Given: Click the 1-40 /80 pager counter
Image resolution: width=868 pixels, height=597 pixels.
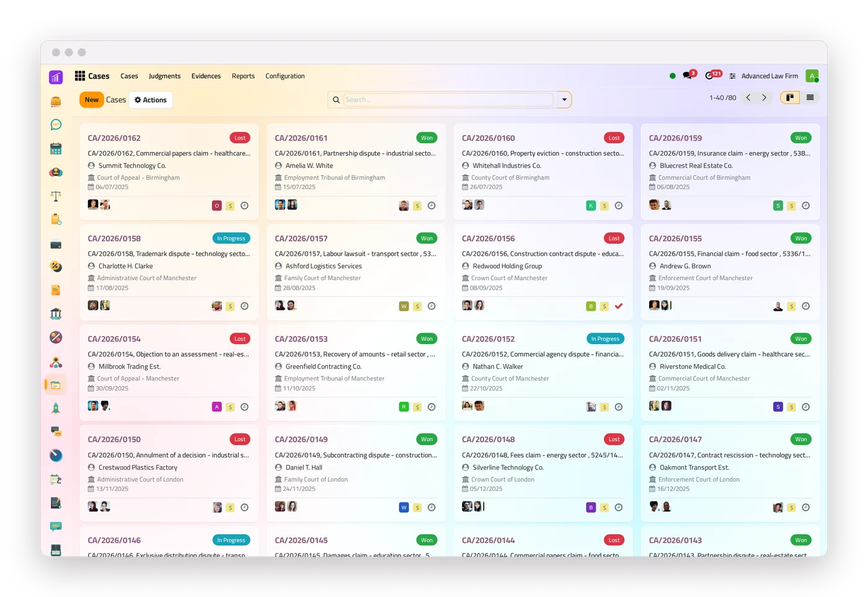Looking at the screenshot, I should pos(723,98).
